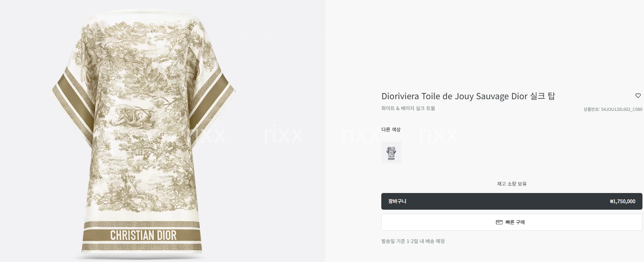Screen dimensions: 644x262
Task: Click the 발송일 기준 delivery estimate text
Action: tap(413, 241)
